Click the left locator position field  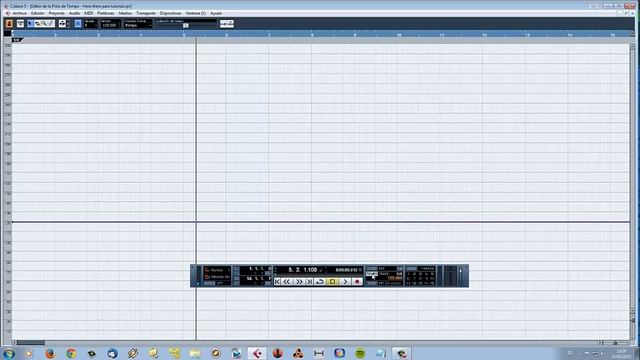(255, 269)
